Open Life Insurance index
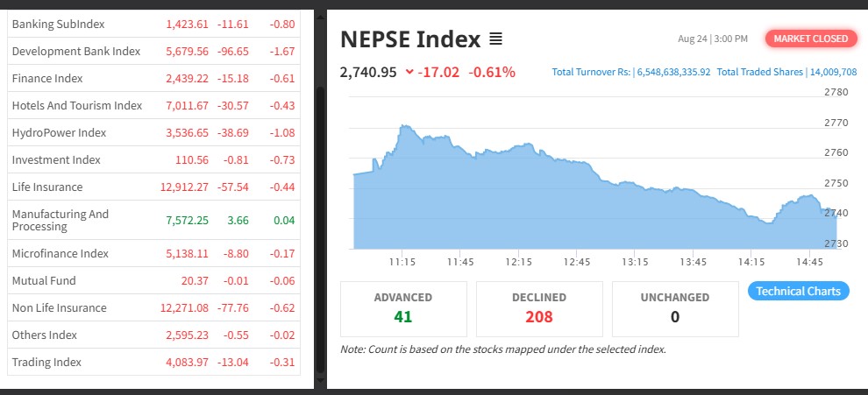Viewport: 868px width, 395px height. pos(47,187)
